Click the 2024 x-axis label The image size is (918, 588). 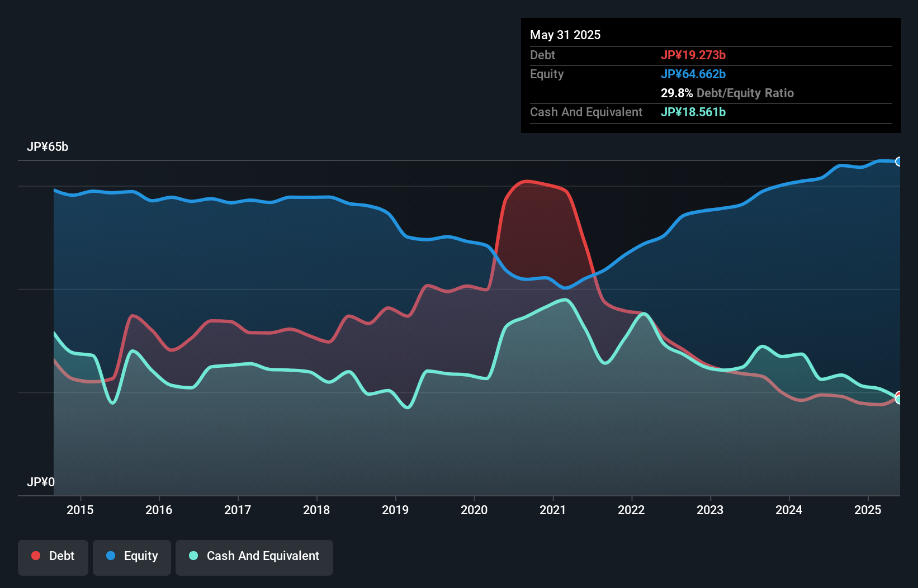click(x=789, y=510)
